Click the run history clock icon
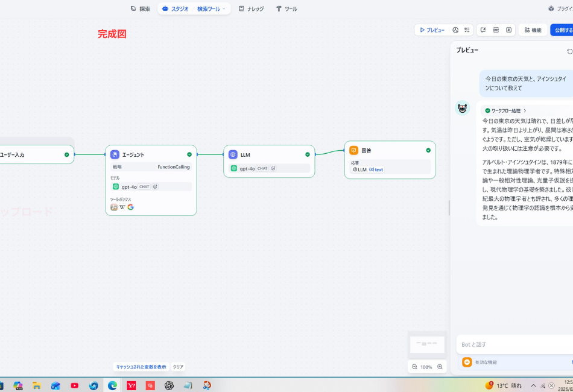The width and height of the screenshot is (573, 392). [x=455, y=30]
